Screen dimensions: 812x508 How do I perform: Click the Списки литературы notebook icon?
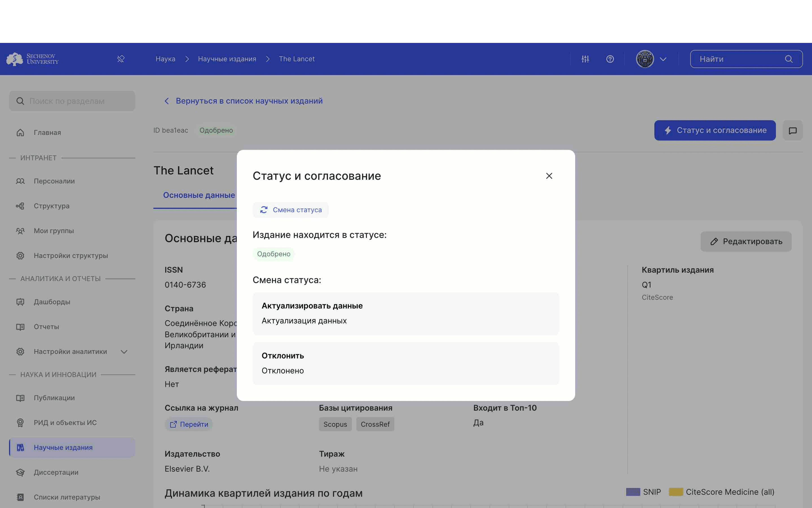click(20, 498)
